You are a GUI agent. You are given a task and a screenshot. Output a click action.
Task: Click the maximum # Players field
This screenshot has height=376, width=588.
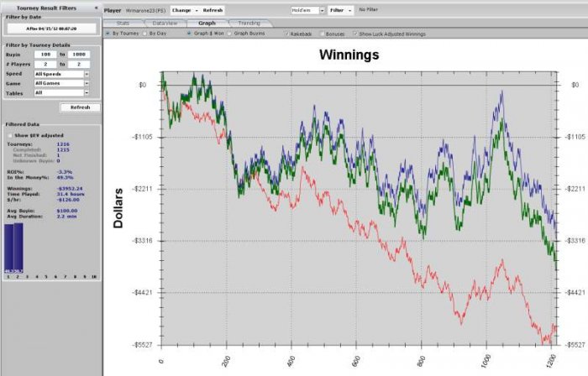[79, 64]
